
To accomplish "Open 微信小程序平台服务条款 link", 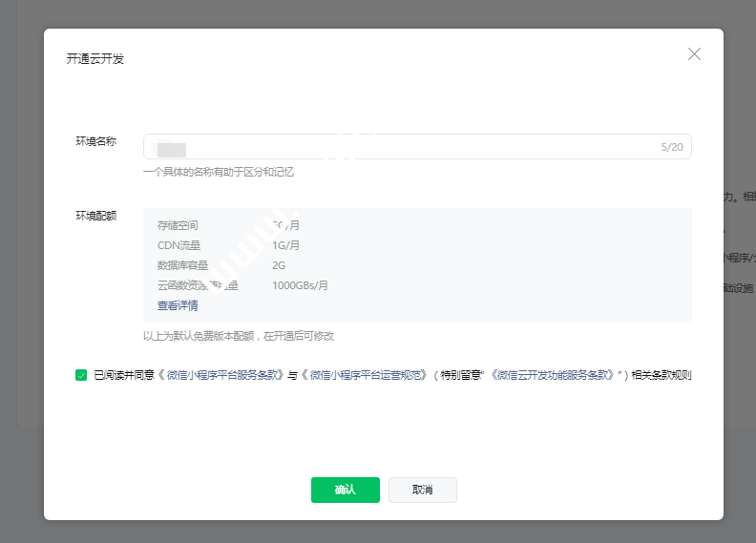I will 224,375.
